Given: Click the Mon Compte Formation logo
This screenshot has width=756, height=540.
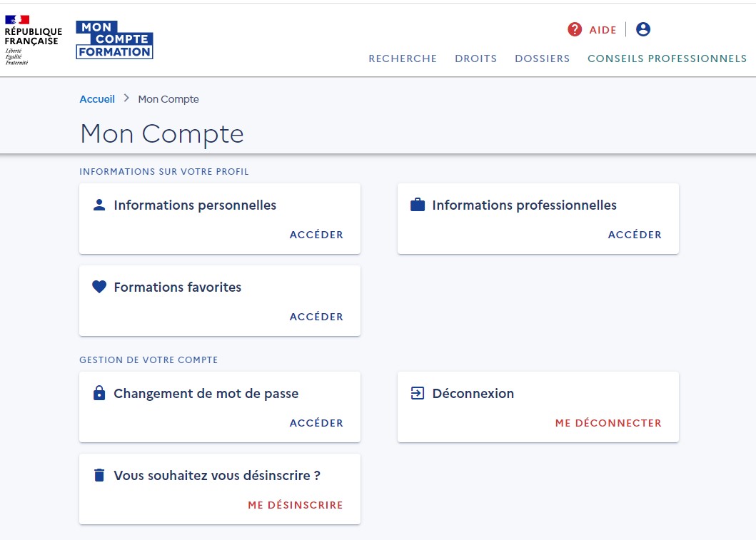Looking at the screenshot, I should (114, 39).
